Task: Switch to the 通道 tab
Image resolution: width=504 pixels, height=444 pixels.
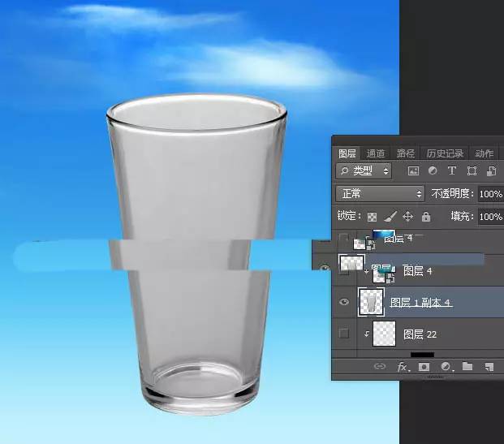Action: 376,153
